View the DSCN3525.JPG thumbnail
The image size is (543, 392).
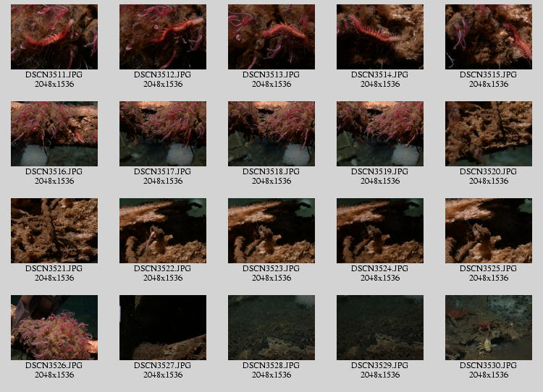(x=489, y=231)
